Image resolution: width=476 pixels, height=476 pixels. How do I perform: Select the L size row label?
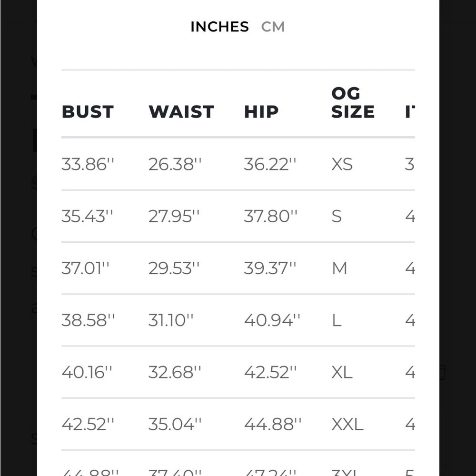click(x=337, y=320)
